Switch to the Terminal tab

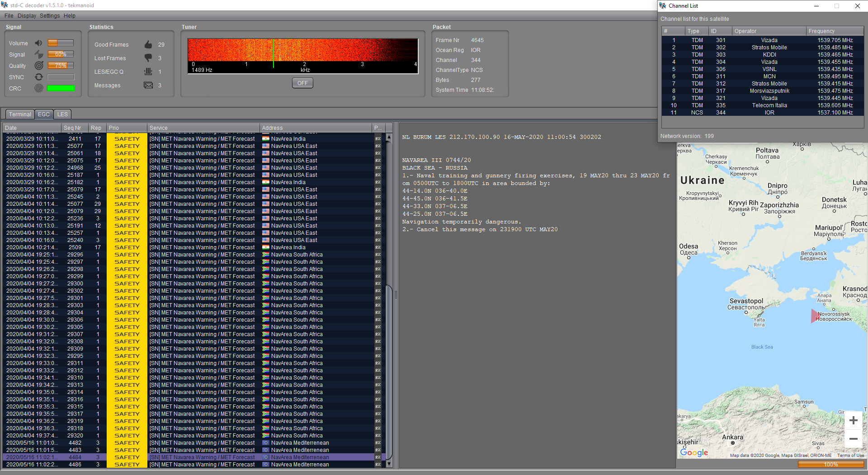click(20, 114)
